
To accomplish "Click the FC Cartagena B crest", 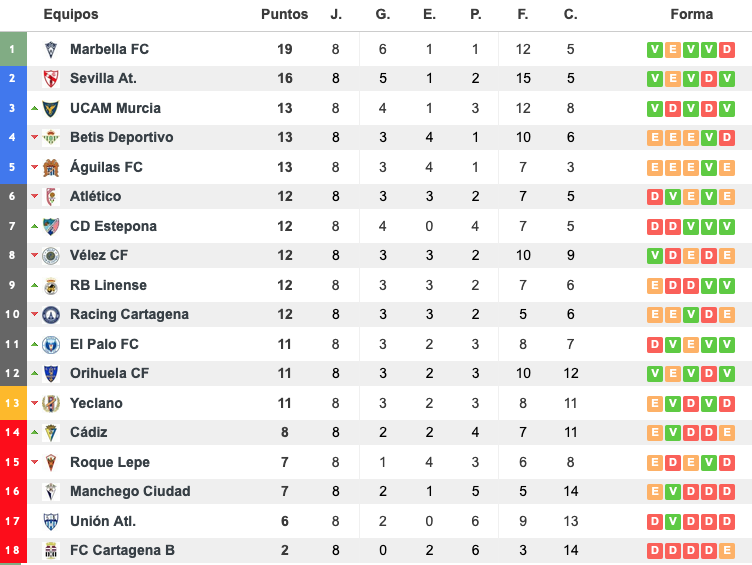I will 51,550.
